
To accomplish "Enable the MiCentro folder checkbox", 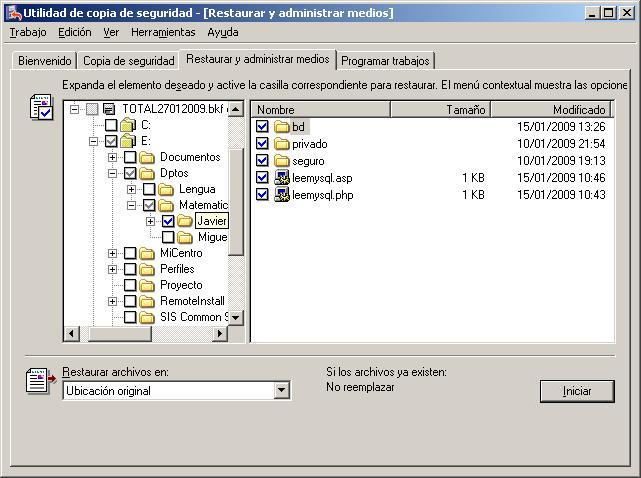I will point(130,253).
